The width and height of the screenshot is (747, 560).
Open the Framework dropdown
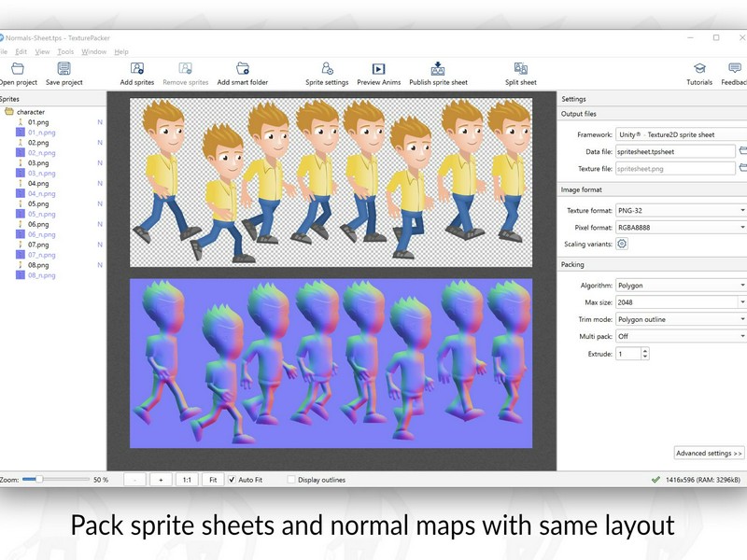(x=682, y=134)
